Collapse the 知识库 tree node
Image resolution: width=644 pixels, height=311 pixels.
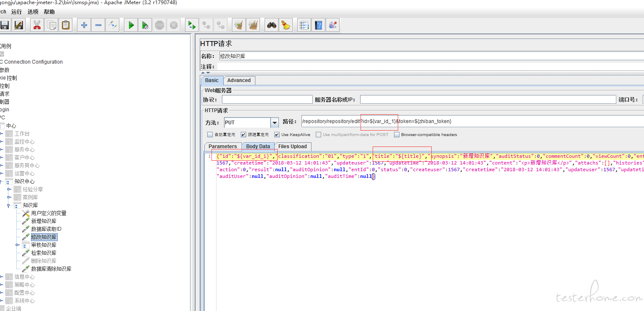point(9,205)
